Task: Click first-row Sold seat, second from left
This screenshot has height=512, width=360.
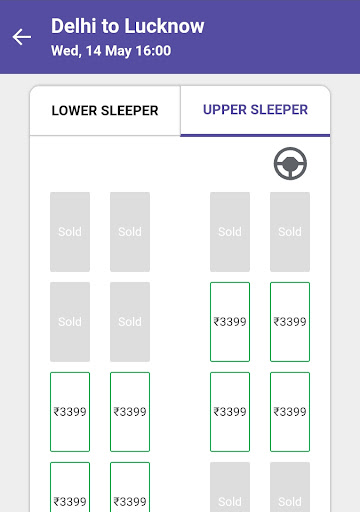Action: pyautogui.click(x=130, y=232)
